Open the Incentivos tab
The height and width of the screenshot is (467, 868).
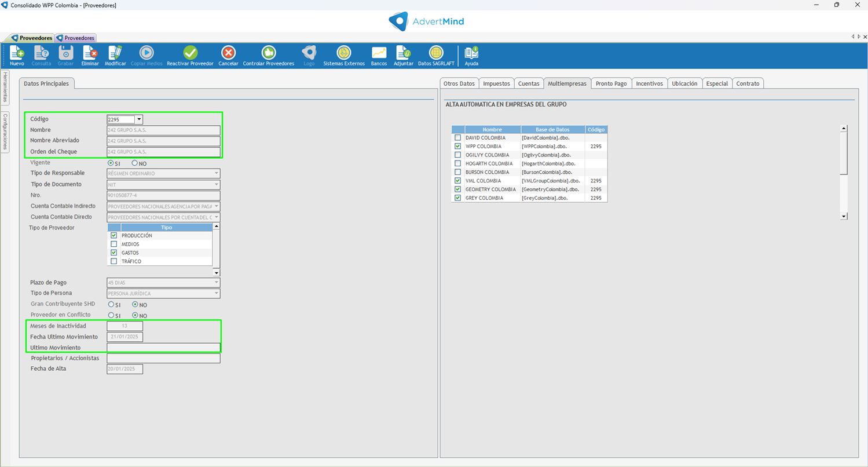click(649, 83)
